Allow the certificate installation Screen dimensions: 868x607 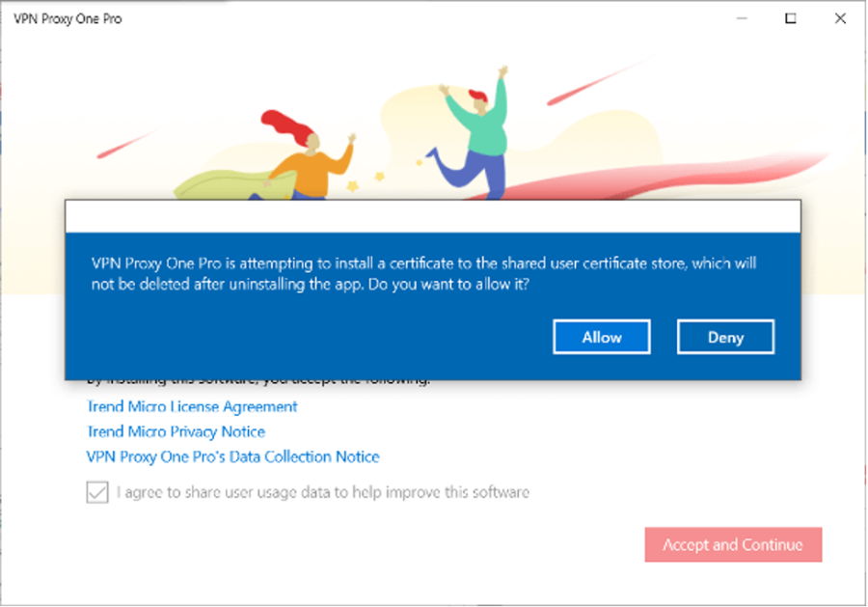[x=601, y=337]
